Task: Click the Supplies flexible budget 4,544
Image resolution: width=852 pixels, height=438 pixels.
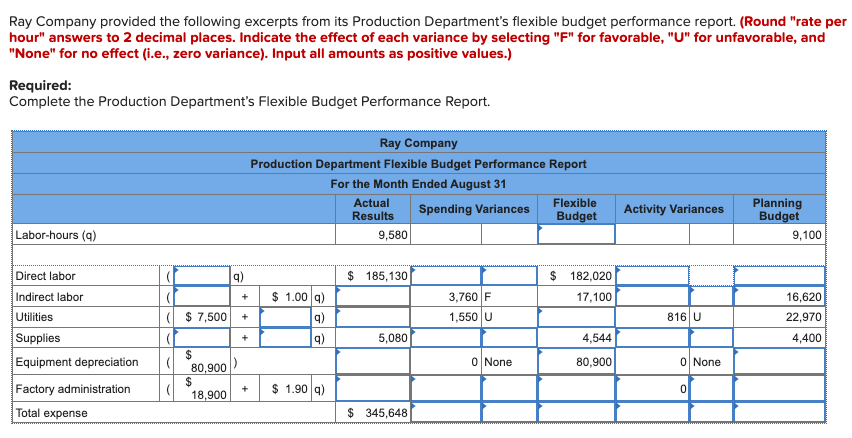Action: tap(597, 338)
